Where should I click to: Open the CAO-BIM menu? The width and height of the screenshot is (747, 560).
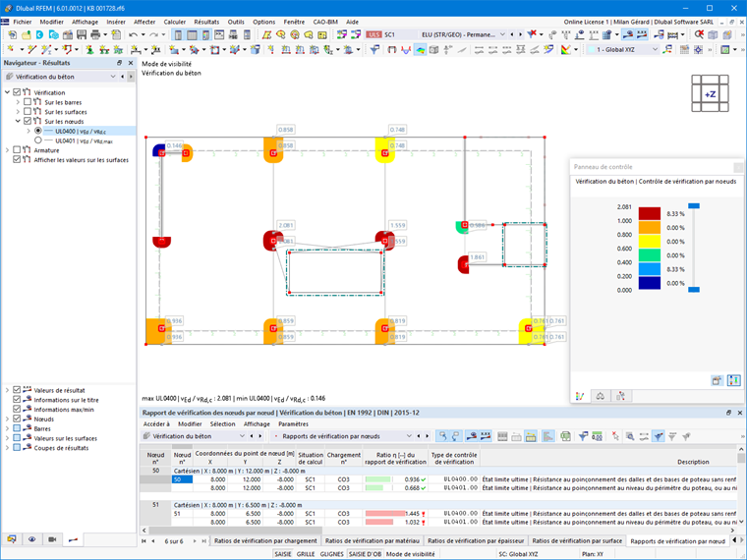[325, 22]
